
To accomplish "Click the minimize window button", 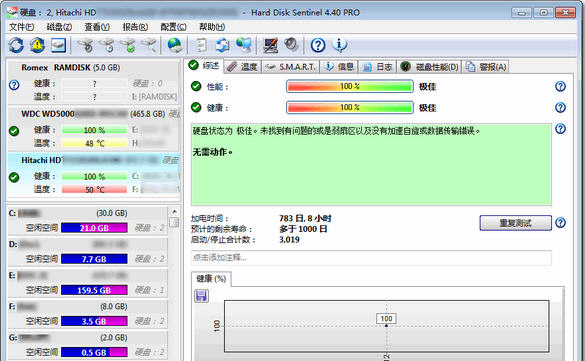I will tap(521, 13).
